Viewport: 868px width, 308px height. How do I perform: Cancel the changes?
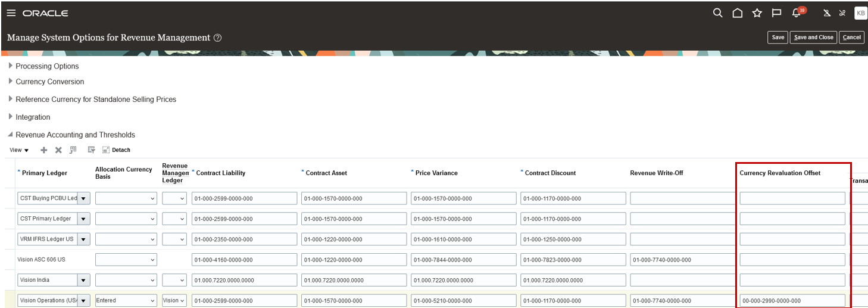tap(851, 38)
